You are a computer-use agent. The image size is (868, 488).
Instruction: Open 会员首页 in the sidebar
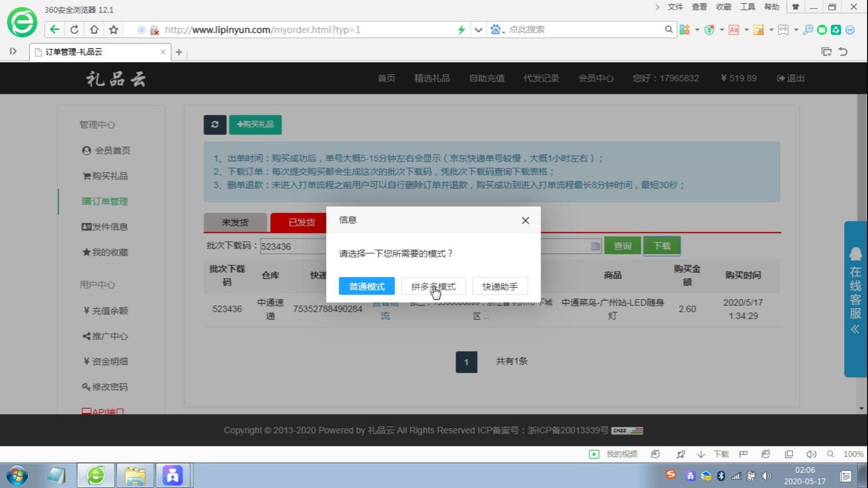(106, 150)
